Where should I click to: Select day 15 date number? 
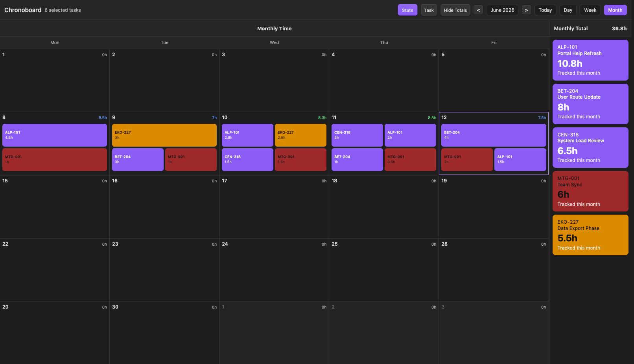[x=5, y=181]
